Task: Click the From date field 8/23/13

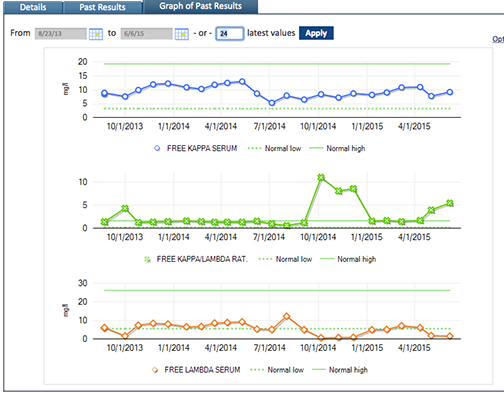Action: pyautogui.click(x=61, y=33)
